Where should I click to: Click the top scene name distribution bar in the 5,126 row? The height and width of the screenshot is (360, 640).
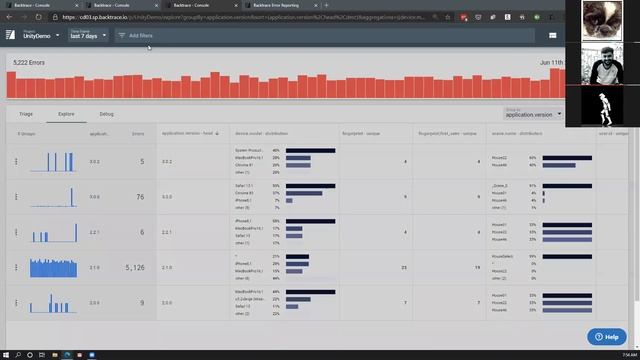pyautogui.click(x=567, y=257)
